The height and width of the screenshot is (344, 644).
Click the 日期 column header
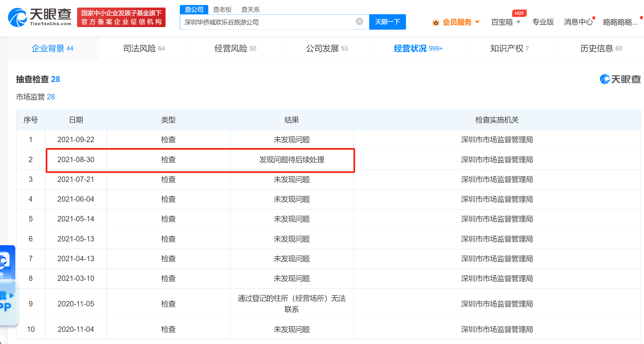[76, 120]
